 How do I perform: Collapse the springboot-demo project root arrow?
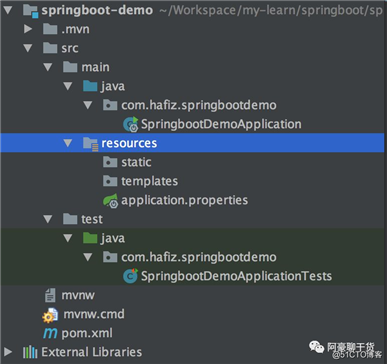tap(8, 10)
